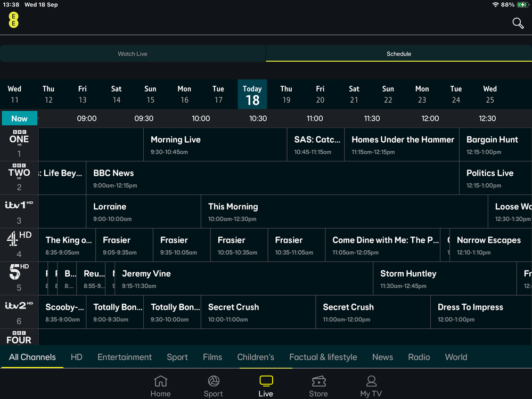Select Mon 16 in the date bar
Viewport: 532px width, 399px height.
[x=184, y=94]
